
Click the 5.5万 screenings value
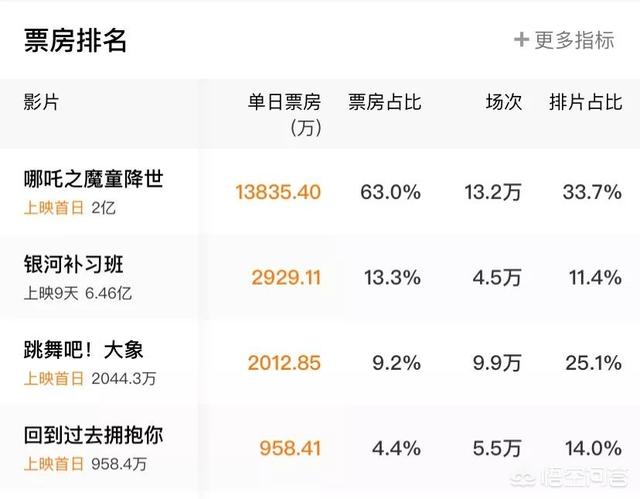(497, 448)
